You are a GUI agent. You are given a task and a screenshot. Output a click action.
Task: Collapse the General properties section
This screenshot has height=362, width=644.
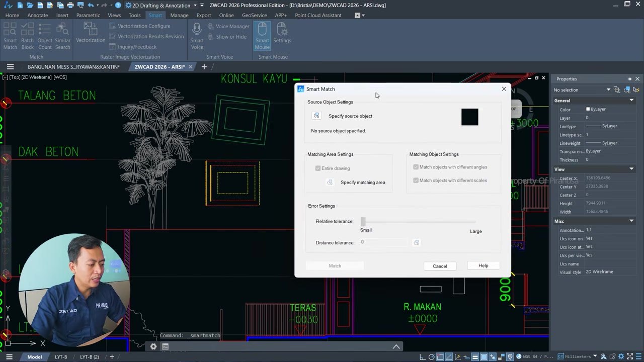coord(631,101)
